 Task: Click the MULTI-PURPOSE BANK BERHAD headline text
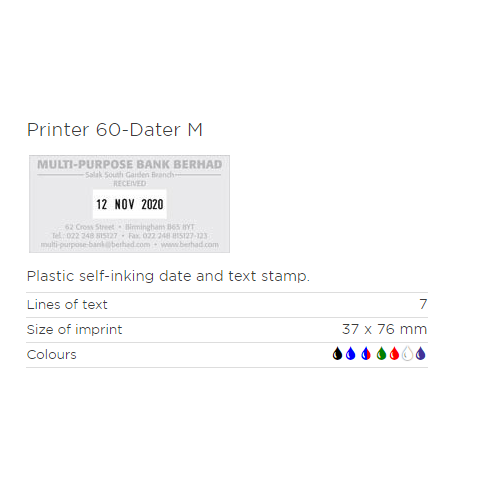point(130,164)
